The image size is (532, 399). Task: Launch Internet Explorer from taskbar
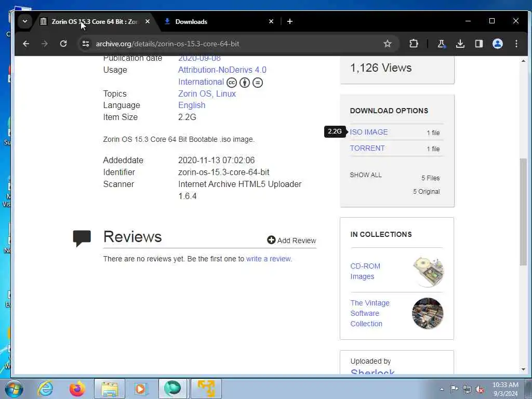coord(45,389)
